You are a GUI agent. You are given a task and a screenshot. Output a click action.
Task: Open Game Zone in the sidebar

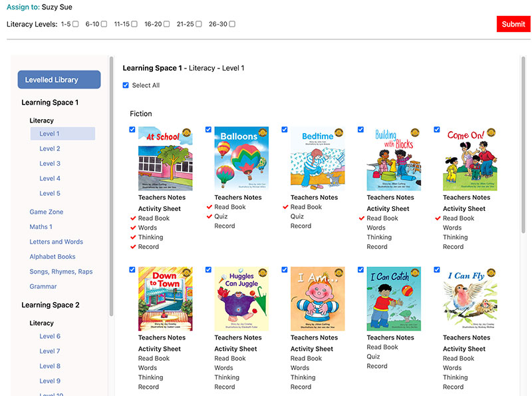[x=47, y=212]
